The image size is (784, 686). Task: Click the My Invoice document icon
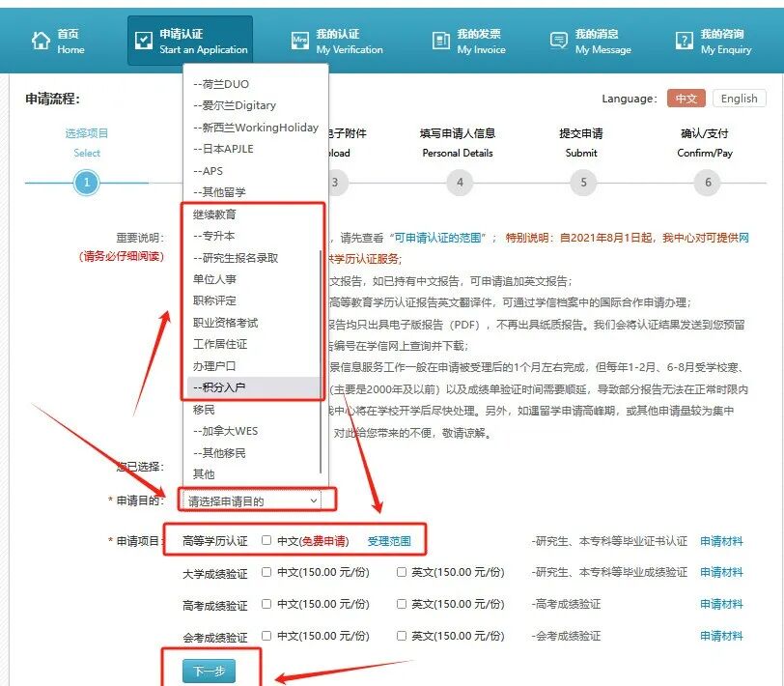click(x=444, y=39)
